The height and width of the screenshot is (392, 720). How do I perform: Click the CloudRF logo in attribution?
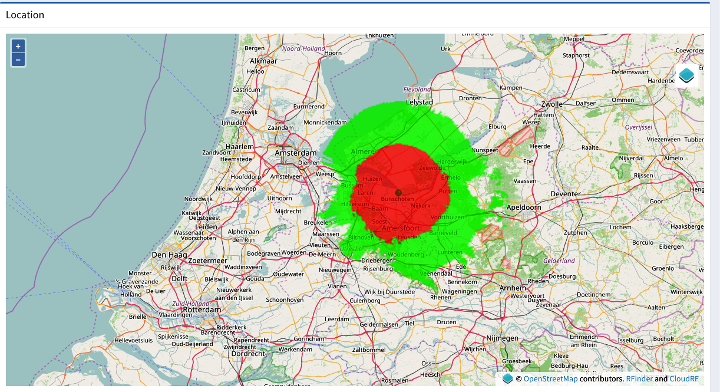pos(507,379)
